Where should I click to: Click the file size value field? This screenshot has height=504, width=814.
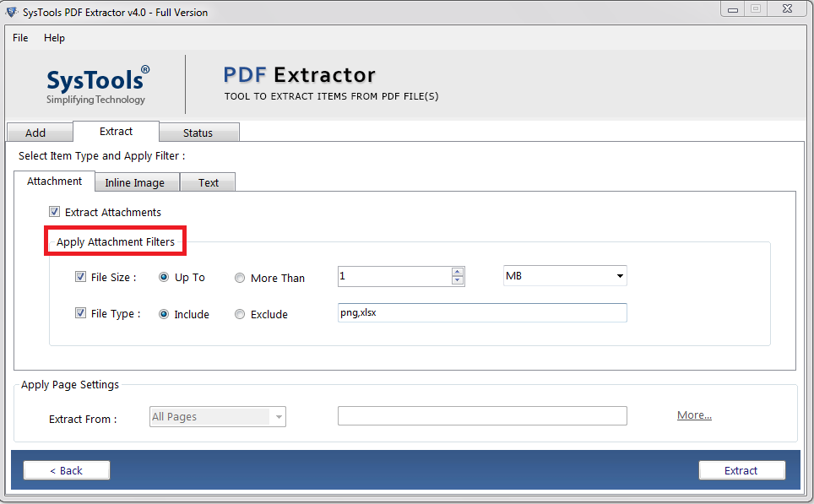(394, 276)
